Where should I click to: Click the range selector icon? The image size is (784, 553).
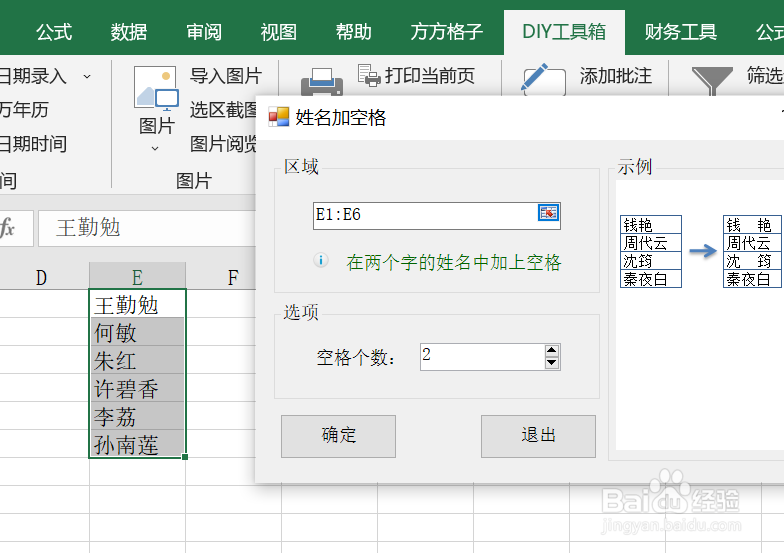tap(548, 212)
